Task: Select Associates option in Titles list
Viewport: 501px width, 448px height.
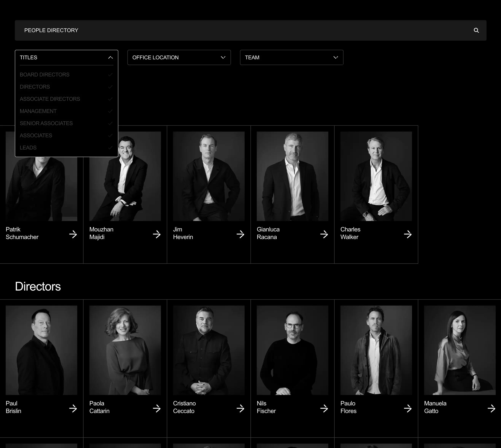Action: [x=36, y=135]
